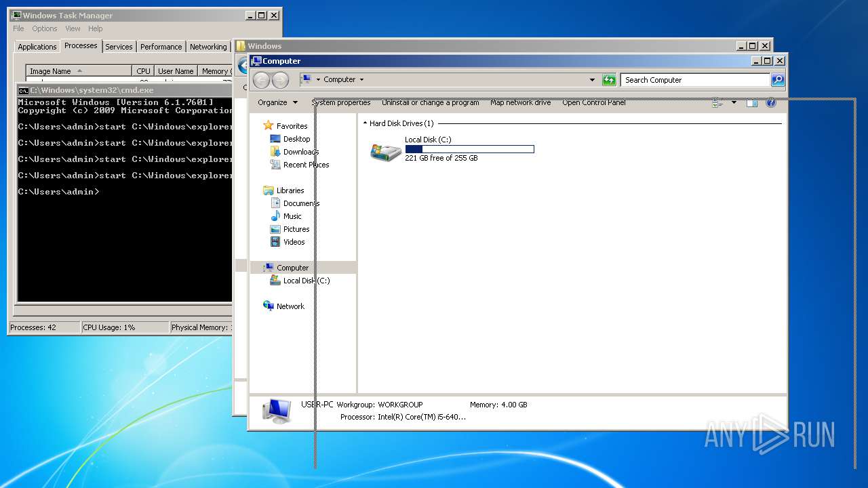
Task: Click 'Memory: 4.00 GB' in details pane
Action: [x=498, y=405]
